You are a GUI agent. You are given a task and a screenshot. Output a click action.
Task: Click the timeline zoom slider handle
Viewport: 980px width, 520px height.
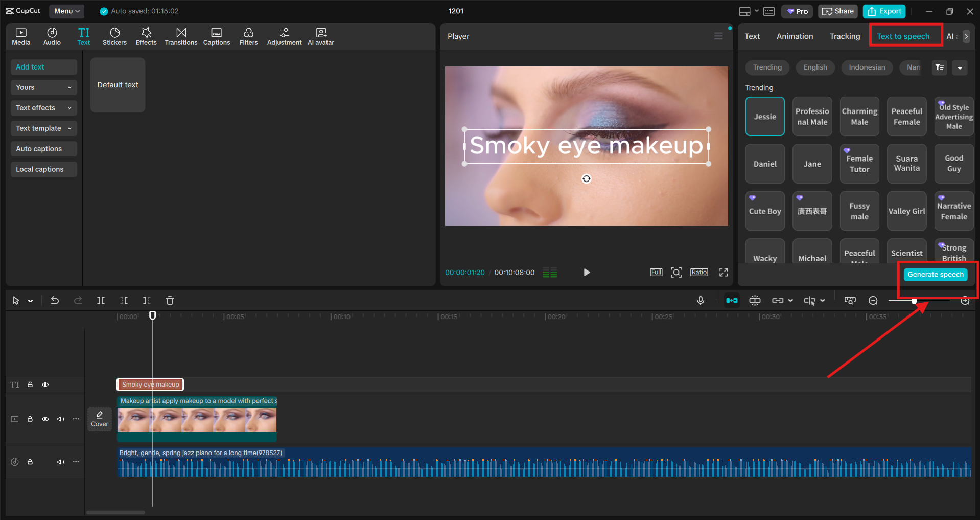[914, 301]
